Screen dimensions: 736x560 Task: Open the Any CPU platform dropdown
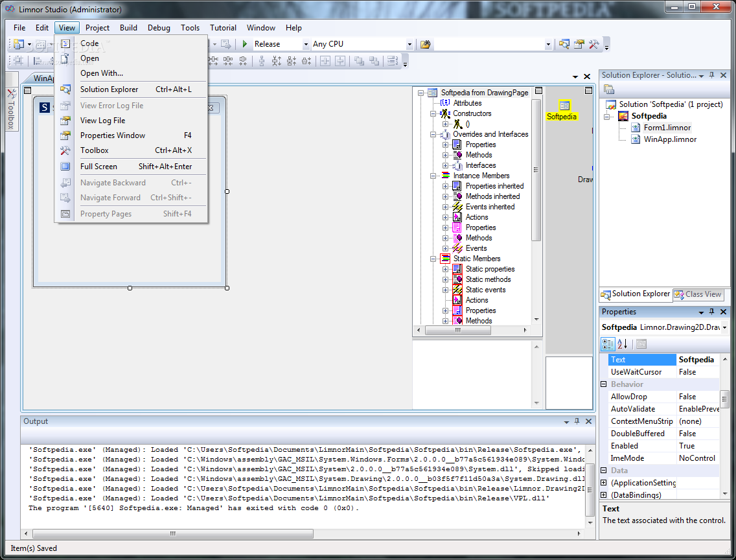(x=409, y=44)
